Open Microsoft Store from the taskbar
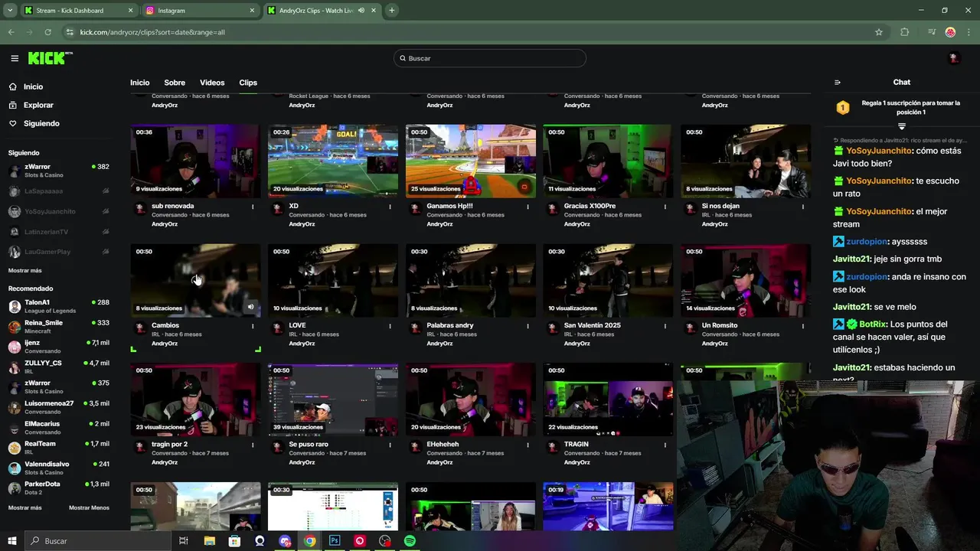 point(234,541)
